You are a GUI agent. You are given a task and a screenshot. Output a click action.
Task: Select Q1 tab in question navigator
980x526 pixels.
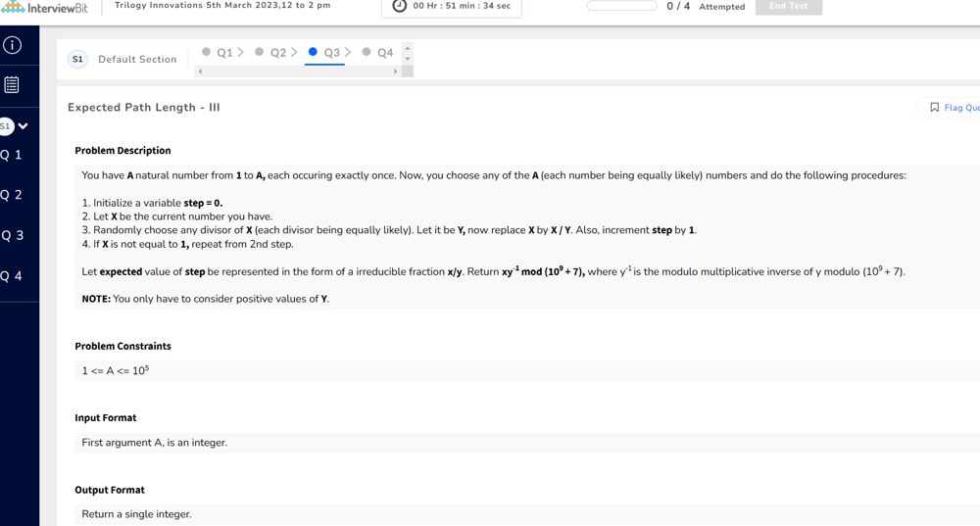223,53
